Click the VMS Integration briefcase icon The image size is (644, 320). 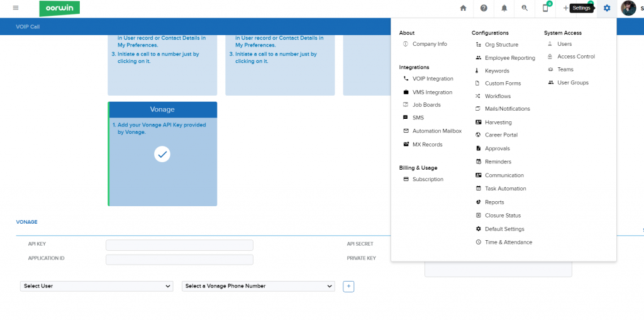coord(406,92)
